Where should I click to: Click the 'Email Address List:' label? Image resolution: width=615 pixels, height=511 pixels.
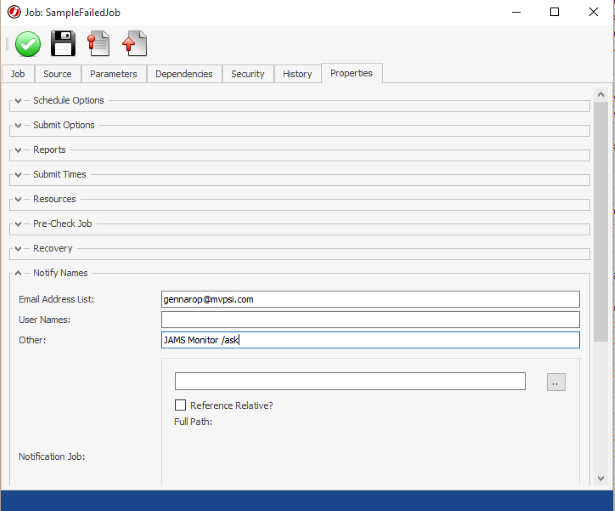click(56, 299)
